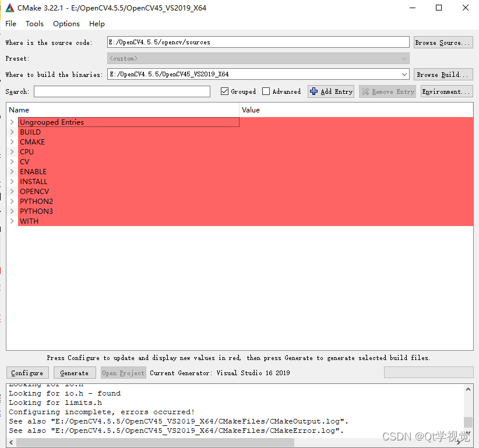The image size is (479, 448).
Task: Expand the BUILD group arrow
Action: click(12, 132)
